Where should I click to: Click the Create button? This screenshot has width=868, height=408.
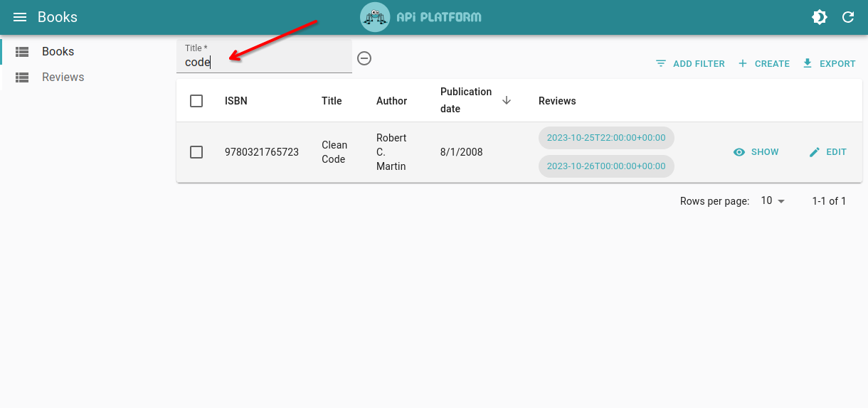coord(763,63)
